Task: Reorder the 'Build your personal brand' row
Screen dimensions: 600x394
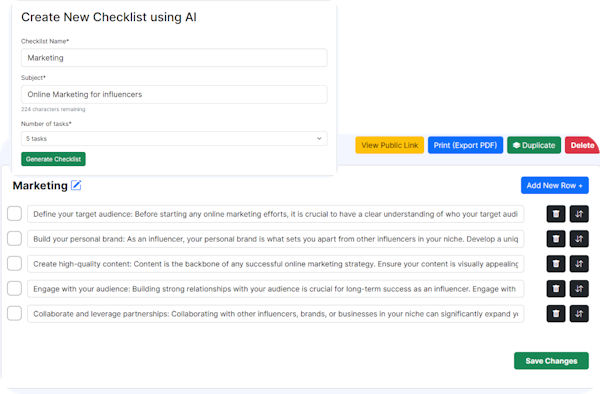Action: coord(579,239)
